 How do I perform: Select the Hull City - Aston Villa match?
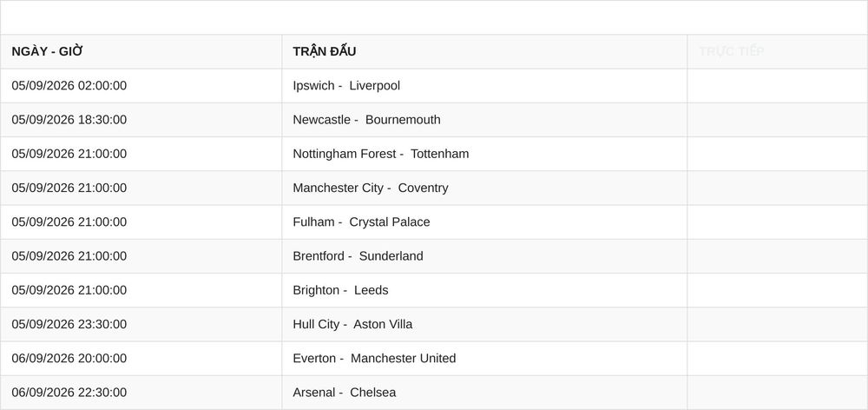[x=352, y=324]
